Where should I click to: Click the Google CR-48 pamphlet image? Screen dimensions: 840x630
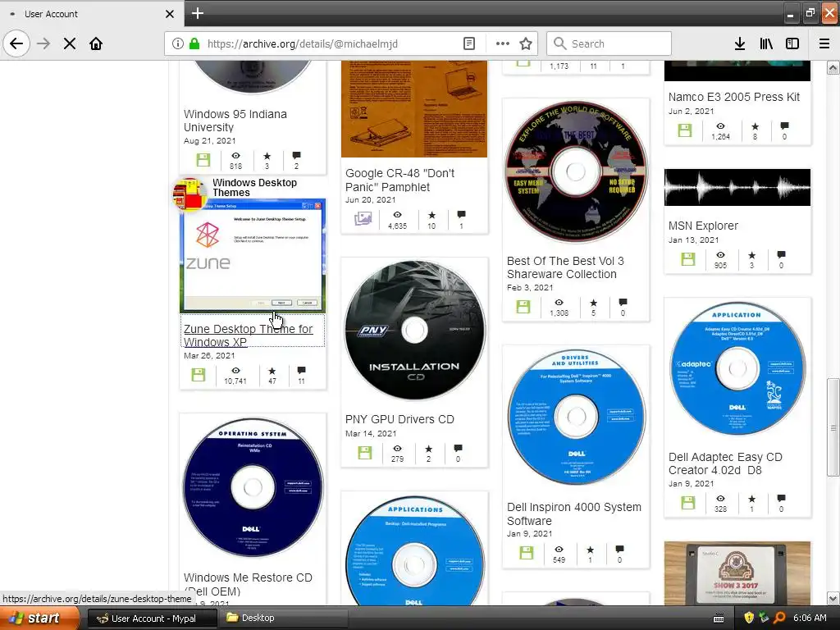click(x=414, y=109)
